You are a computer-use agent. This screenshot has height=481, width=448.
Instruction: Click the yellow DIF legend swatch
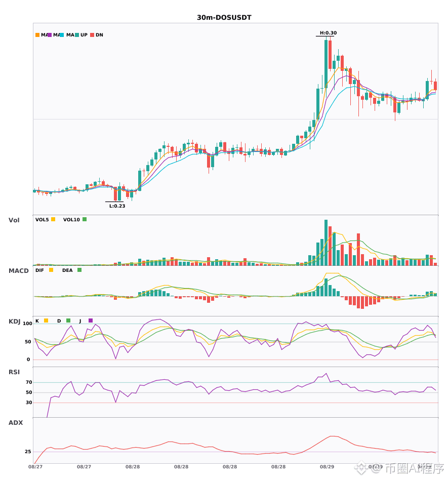(51, 270)
